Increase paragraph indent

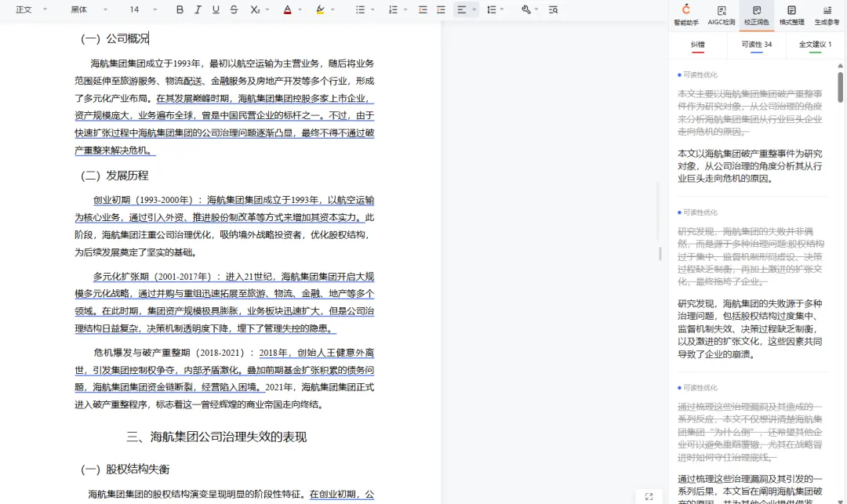coord(442,9)
